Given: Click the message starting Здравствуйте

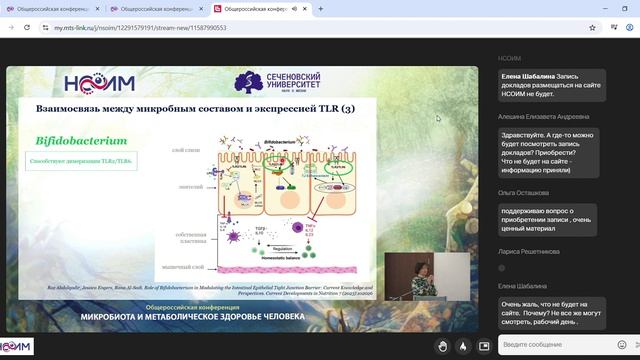Looking at the screenshot, I should [x=549, y=153].
